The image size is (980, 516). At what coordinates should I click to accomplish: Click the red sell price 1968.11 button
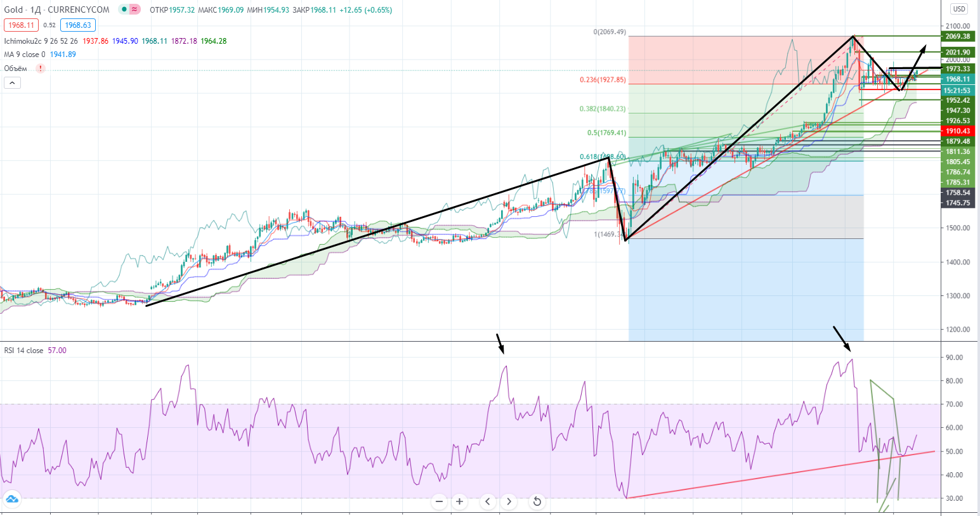[21, 25]
